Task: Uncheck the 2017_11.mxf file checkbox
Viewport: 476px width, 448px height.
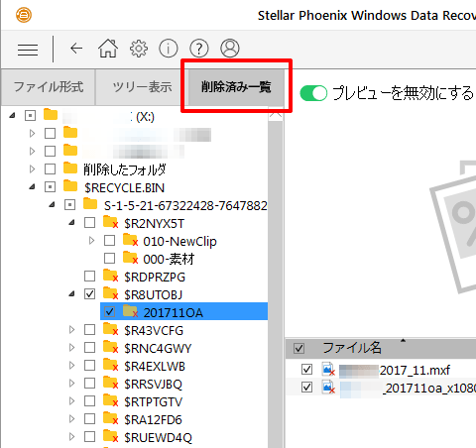Action: tap(306, 369)
